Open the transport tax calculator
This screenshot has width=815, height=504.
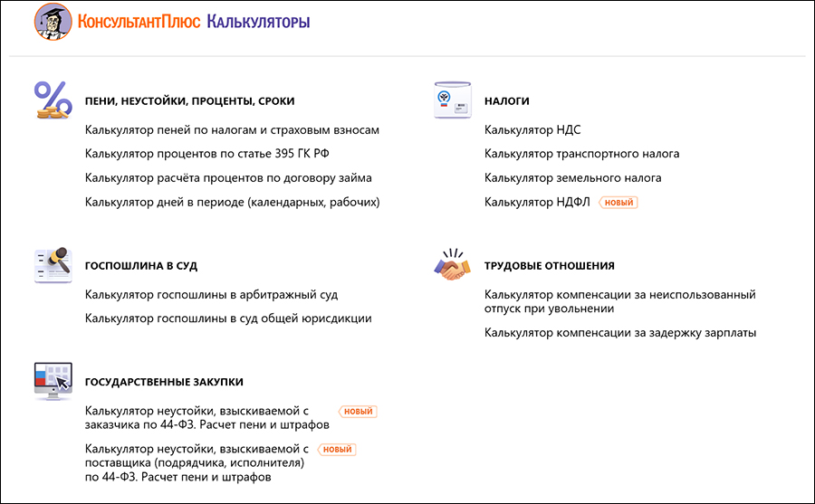(x=581, y=154)
